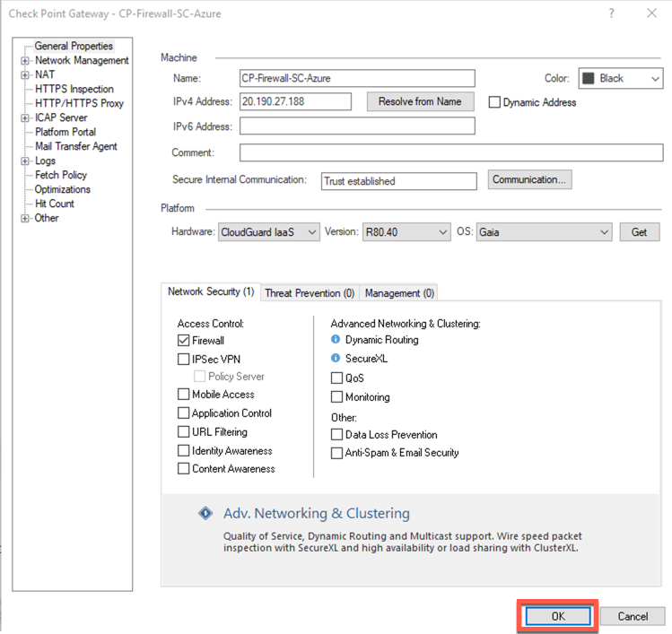Viewport: 672px width, 634px height.
Task: Click the SecureXL info icon
Action: coord(336,358)
